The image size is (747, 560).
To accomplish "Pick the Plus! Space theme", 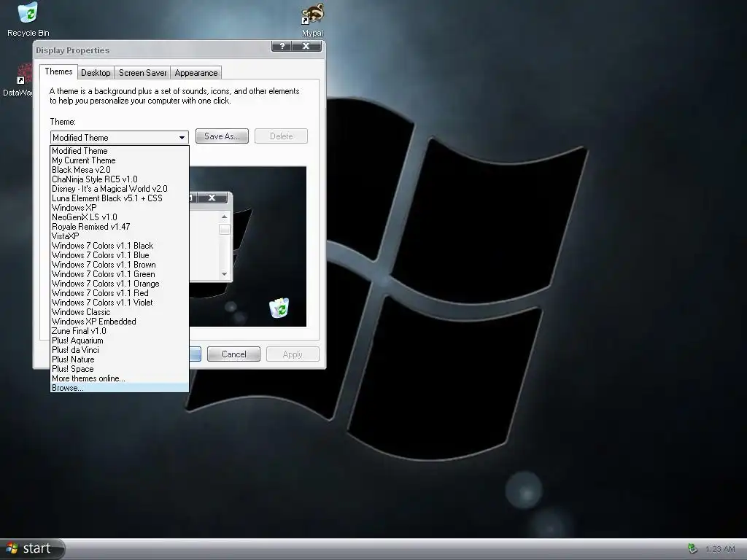I will (x=120, y=369).
